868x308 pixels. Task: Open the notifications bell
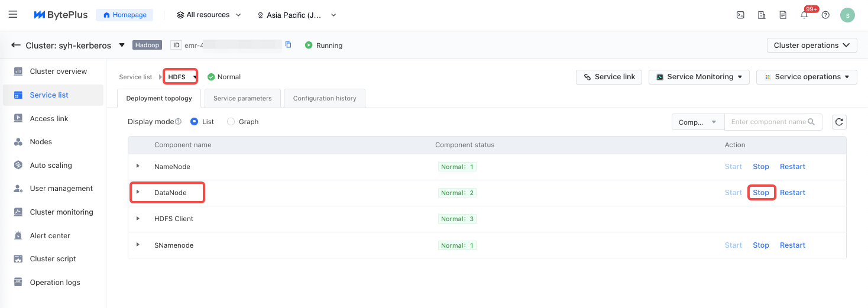tap(804, 15)
